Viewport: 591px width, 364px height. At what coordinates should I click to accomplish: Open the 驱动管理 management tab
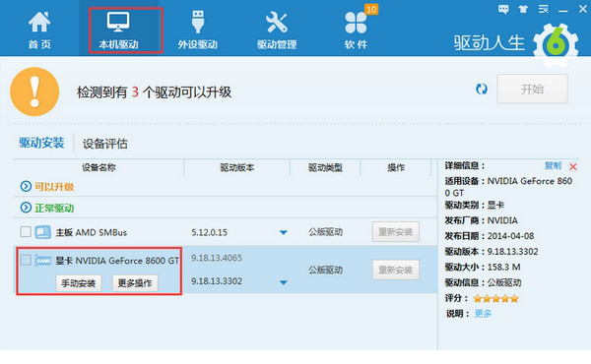click(x=277, y=30)
